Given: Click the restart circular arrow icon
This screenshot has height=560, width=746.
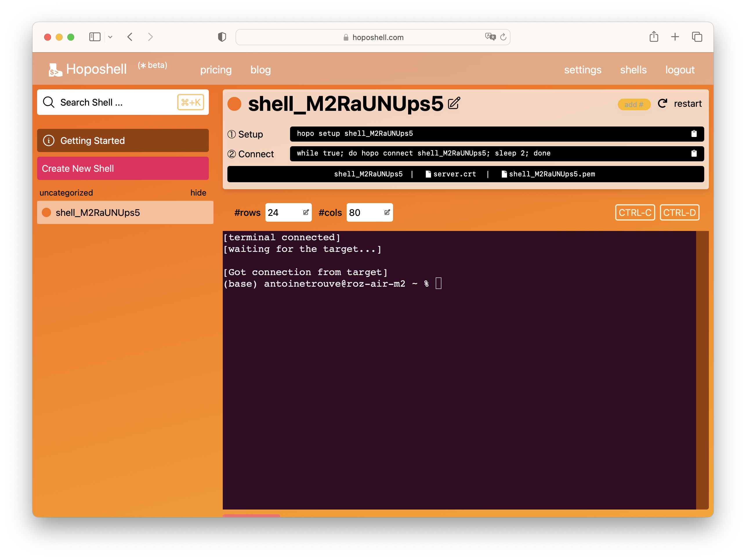Looking at the screenshot, I should 663,104.
